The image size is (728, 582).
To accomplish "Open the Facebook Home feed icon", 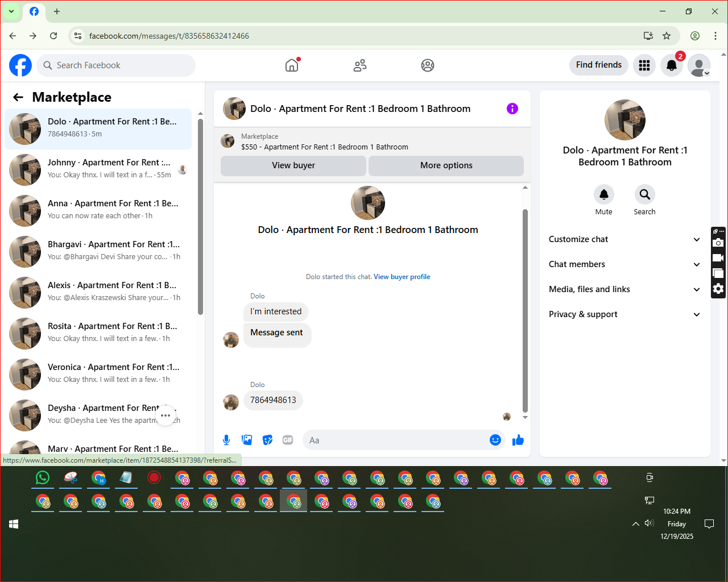I will (x=292, y=65).
